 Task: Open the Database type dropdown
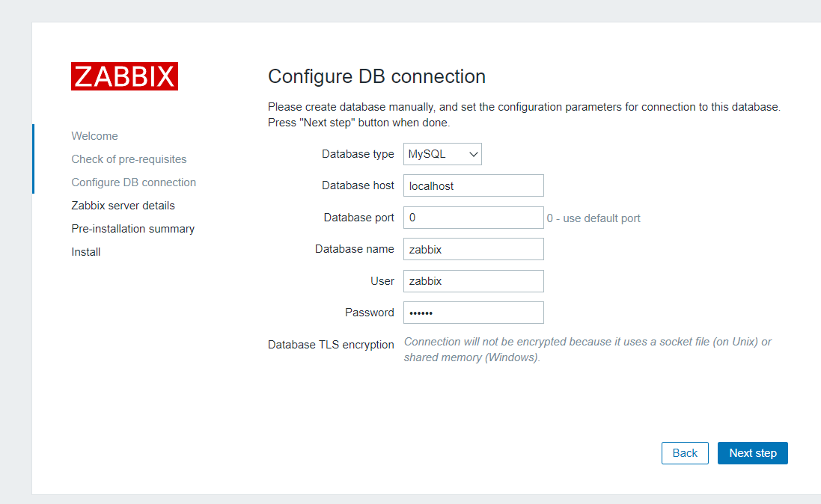pos(442,154)
